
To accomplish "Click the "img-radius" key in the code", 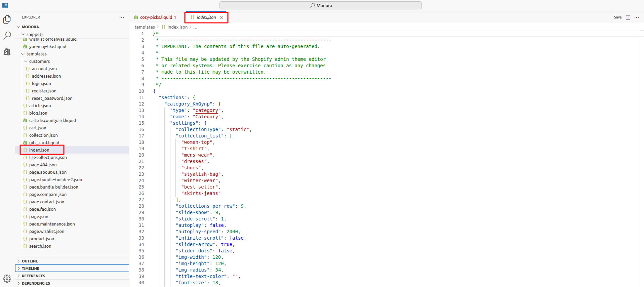I will [193, 270].
